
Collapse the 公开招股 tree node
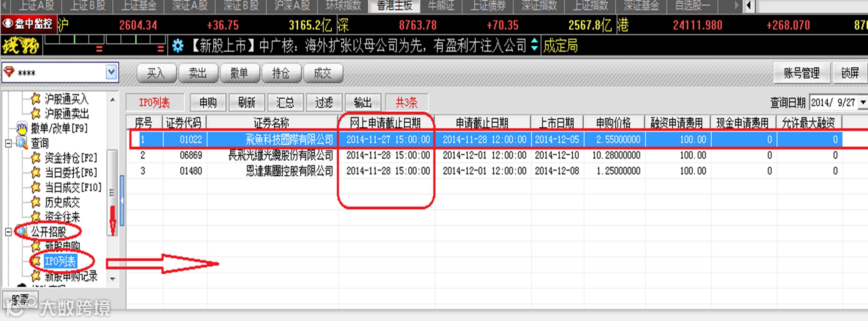coord(8,232)
